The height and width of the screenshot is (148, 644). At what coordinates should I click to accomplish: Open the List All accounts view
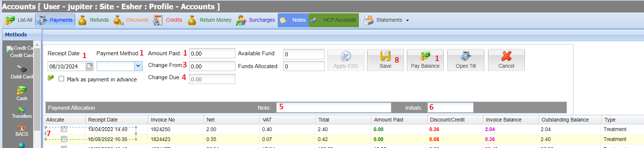(x=19, y=20)
